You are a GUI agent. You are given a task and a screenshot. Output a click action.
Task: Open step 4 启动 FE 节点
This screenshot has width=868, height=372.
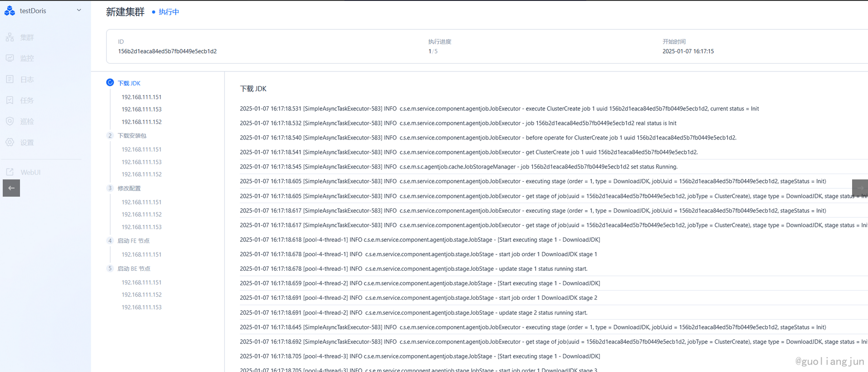tap(133, 241)
